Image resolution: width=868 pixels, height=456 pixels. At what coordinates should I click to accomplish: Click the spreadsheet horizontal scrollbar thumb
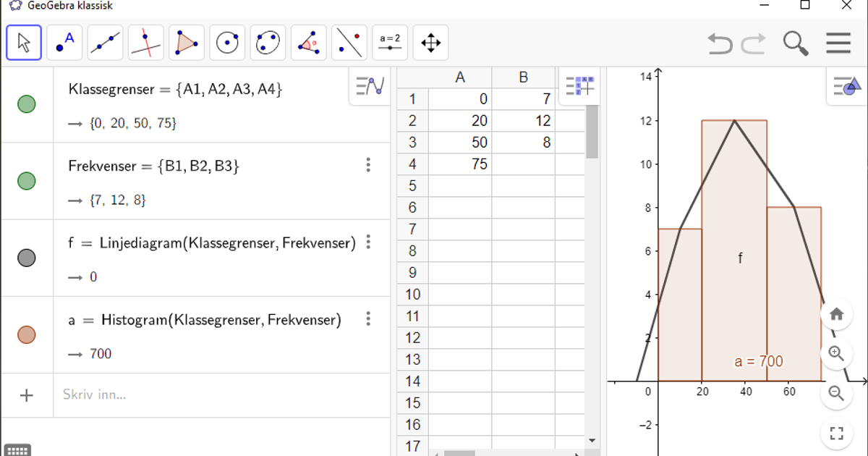tap(459, 453)
